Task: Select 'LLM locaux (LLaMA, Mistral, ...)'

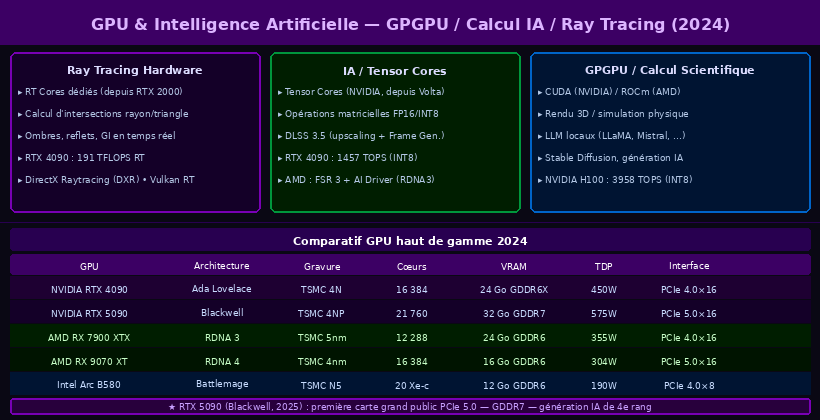Action: tap(615, 136)
